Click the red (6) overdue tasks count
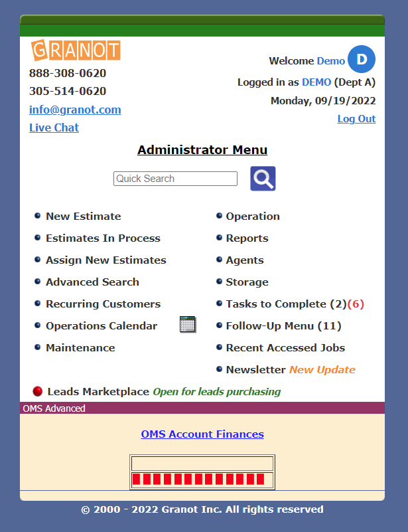The image size is (408, 532). click(x=356, y=304)
